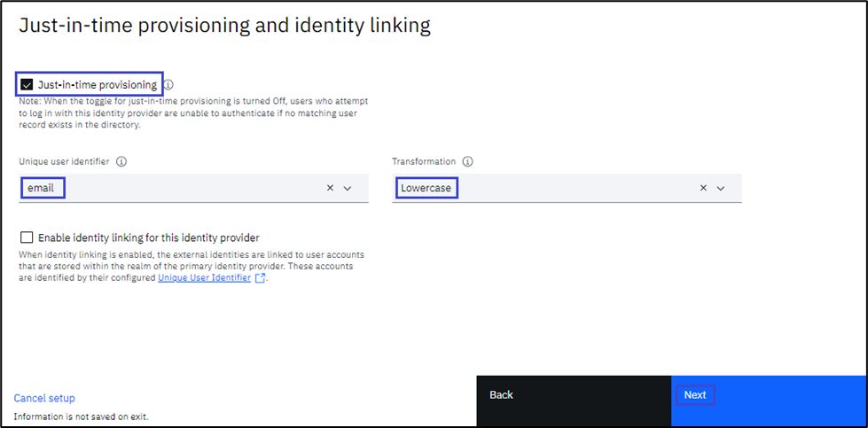The image size is (868, 428).
Task: Expand the Unique user identifier dropdown chevron
Action: 348,188
